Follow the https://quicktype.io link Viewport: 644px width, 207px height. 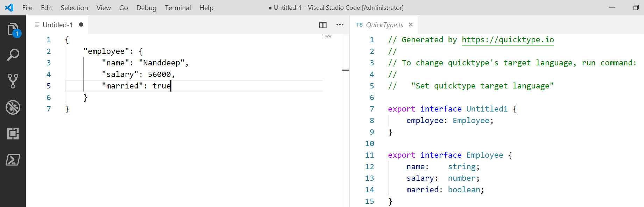pos(508,40)
